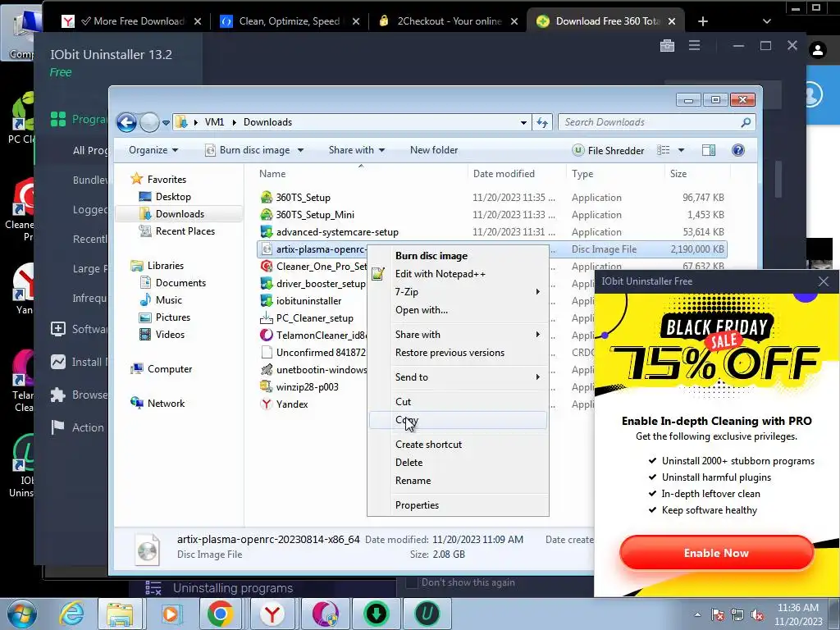Select the PC_Cleaner_setup file icon

point(267,317)
